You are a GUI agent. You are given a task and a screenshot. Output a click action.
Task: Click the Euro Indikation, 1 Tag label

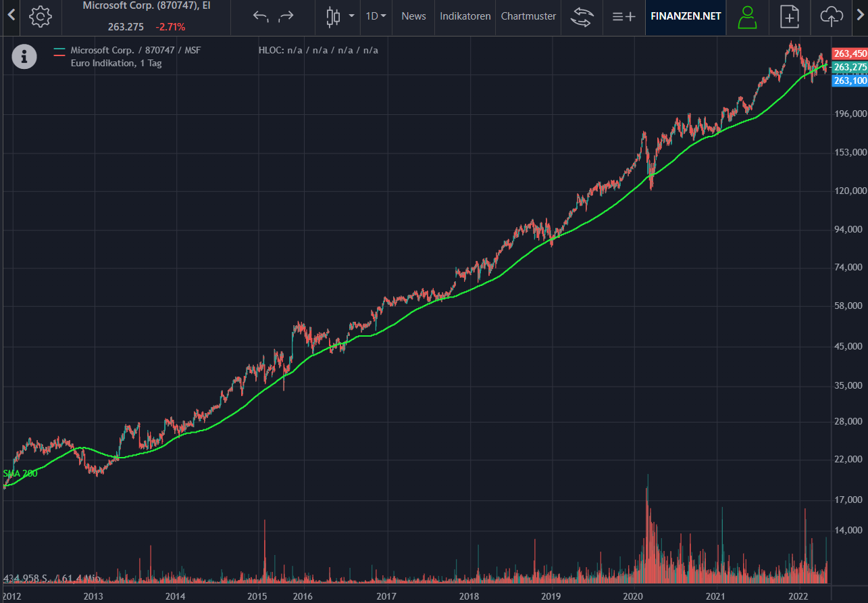click(116, 63)
